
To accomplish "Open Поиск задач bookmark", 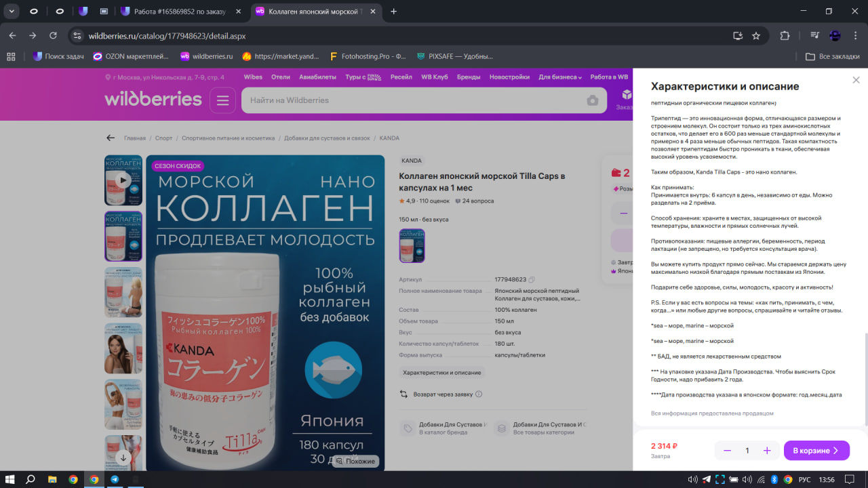I will (x=58, y=56).
